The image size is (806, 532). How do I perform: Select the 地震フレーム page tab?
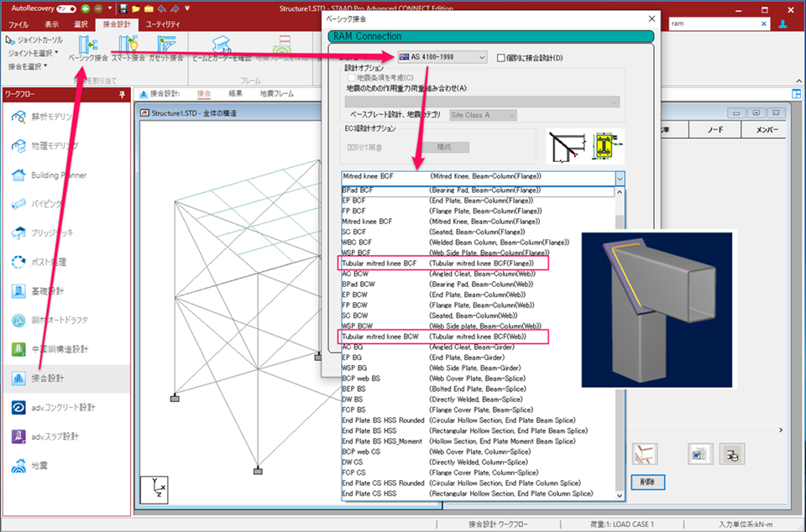coord(276,93)
